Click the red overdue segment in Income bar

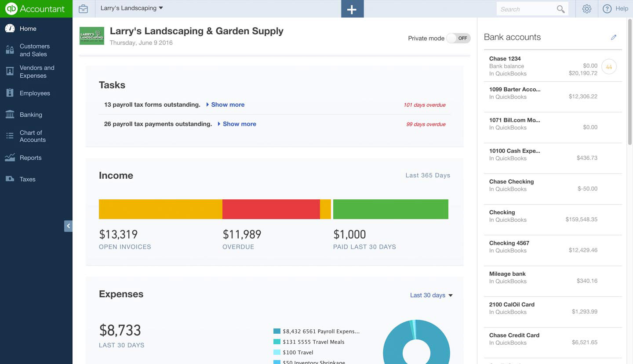click(x=271, y=209)
